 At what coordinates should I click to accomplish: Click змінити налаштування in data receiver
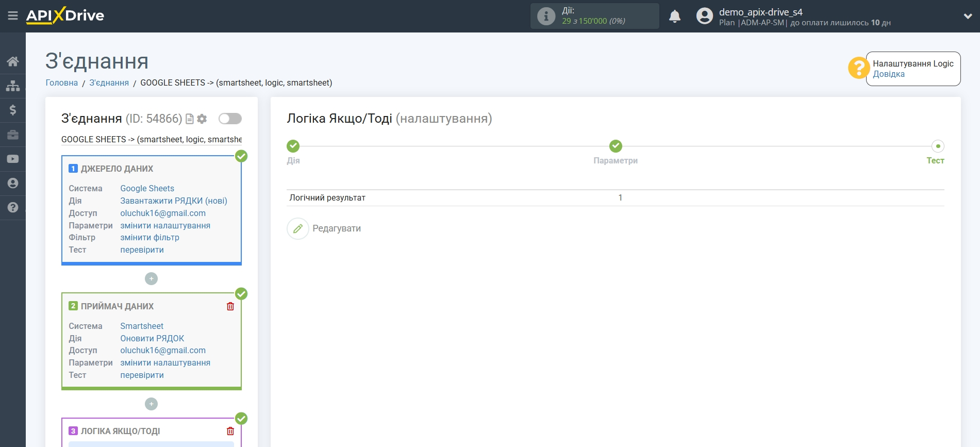click(x=165, y=363)
